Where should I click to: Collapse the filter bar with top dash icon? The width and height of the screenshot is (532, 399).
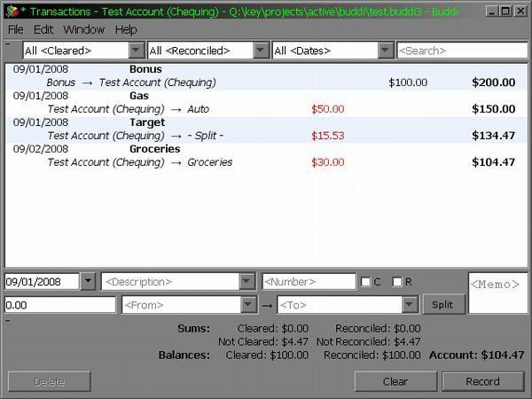coord(8,43)
